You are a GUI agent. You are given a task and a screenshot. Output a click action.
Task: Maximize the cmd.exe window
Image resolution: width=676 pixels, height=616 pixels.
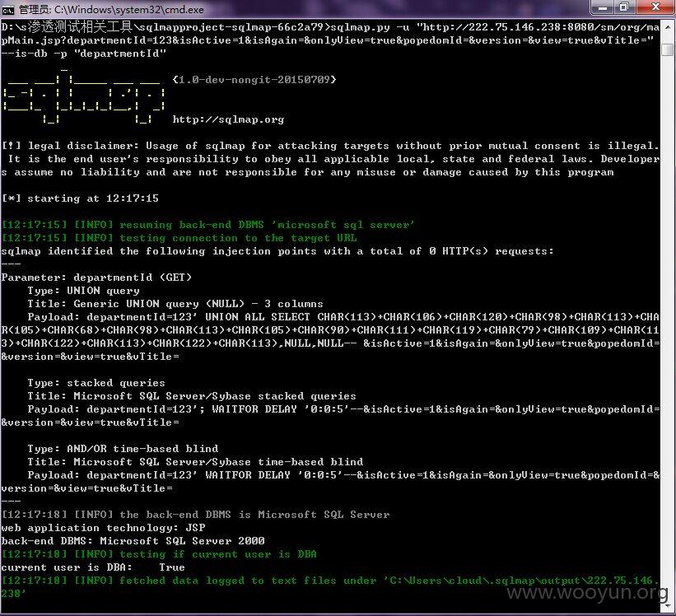pos(624,7)
